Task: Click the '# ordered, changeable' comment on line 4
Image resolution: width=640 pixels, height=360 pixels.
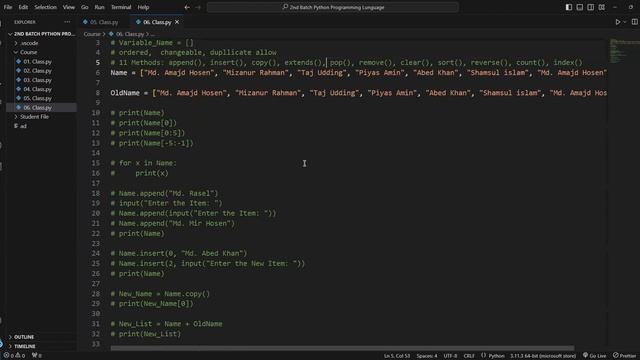Action: click(x=193, y=53)
